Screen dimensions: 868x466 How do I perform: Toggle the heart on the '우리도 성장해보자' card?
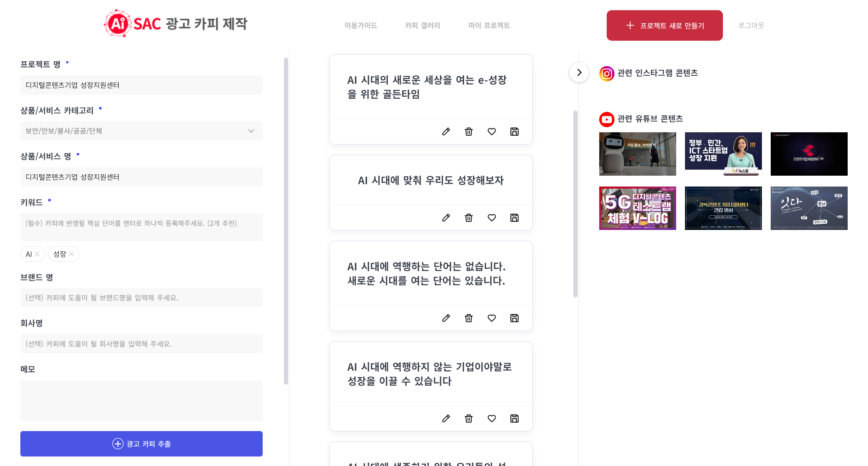tap(492, 218)
